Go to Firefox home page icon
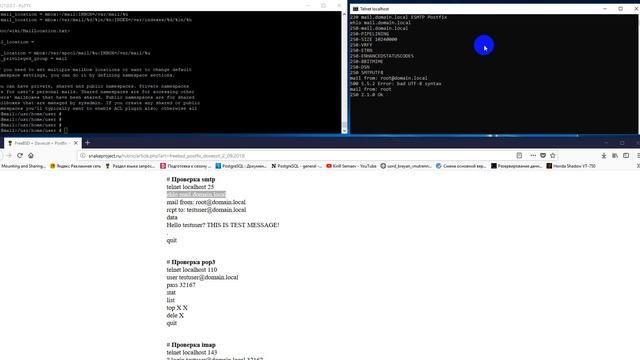640x360 pixels. (31, 156)
